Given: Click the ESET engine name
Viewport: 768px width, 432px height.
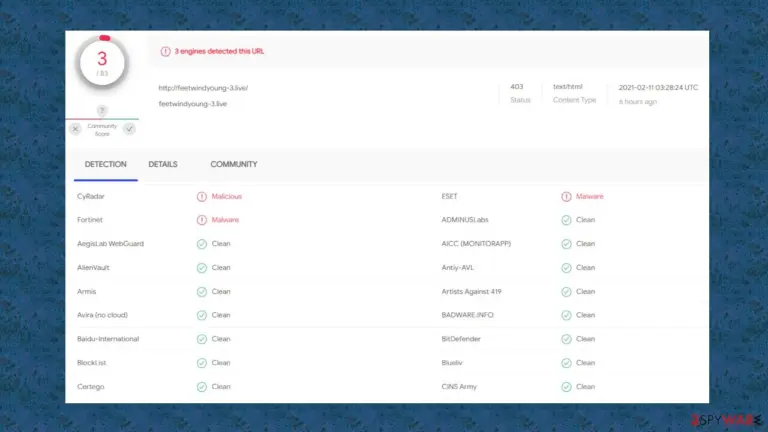Looking at the screenshot, I should [449, 196].
